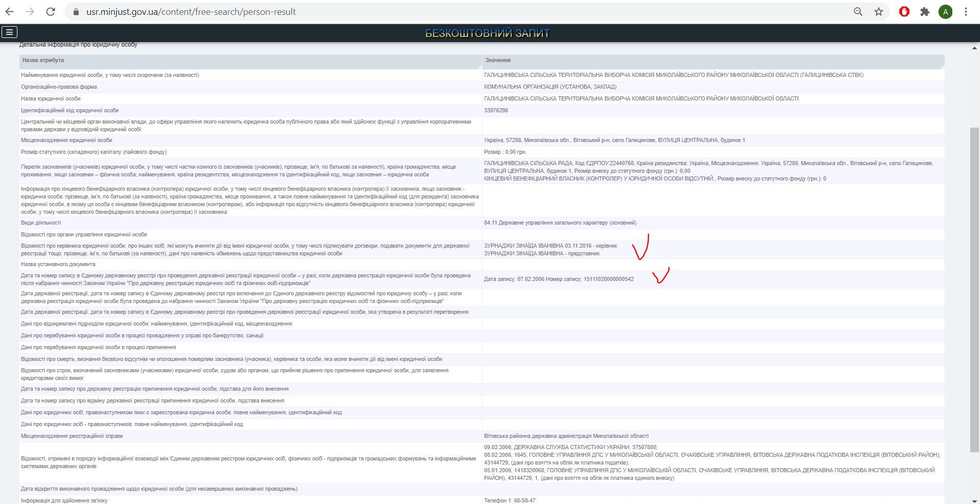Click КОМУНАЛЬНА ОРГАНІЗАЦІЯ (УСТАНОВА, ЗАКЛАД) value
The height and width of the screenshot is (504, 980).
[x=550, y=87]
